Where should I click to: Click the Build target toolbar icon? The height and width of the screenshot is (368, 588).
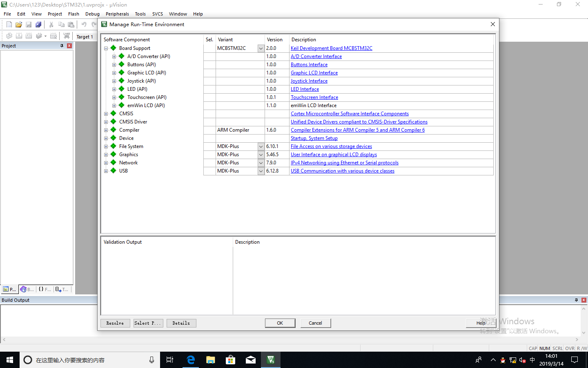(x=19, y=36)
